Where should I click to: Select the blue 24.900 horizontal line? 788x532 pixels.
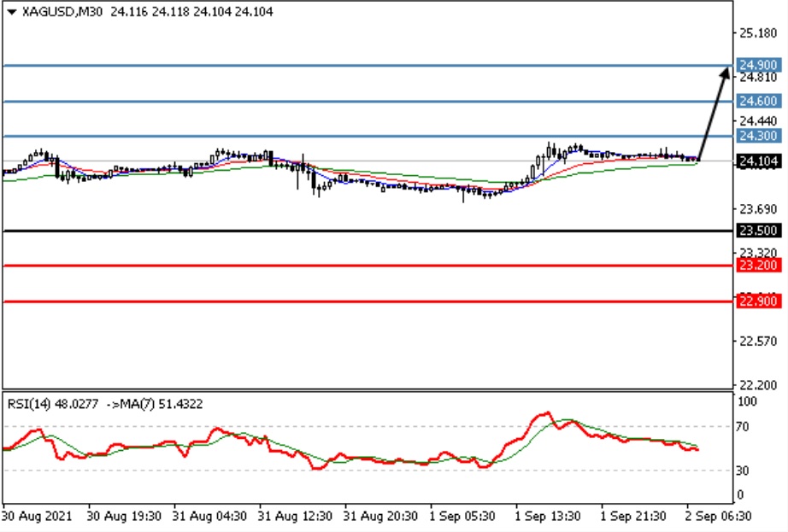coord(367,65)
